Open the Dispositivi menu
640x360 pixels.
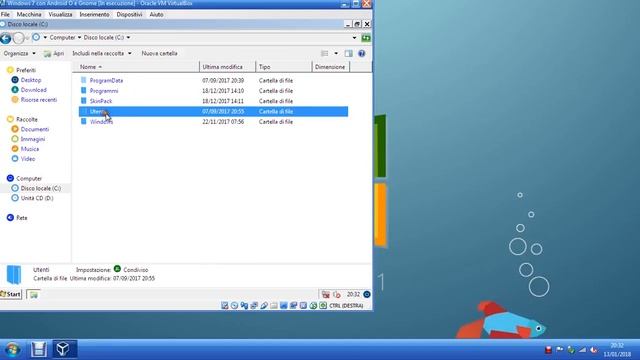tap(129, 14)
